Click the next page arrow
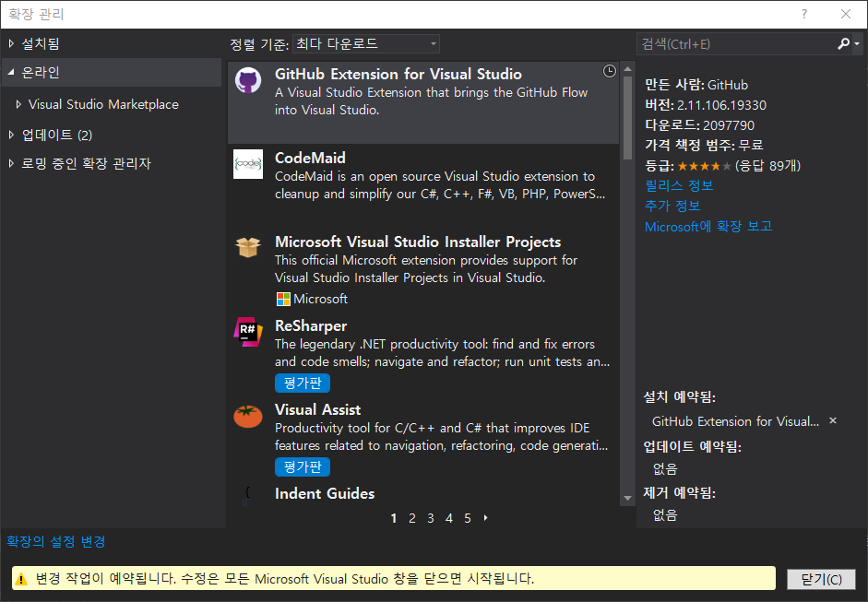868x602 pixels. tap(485, 518)
